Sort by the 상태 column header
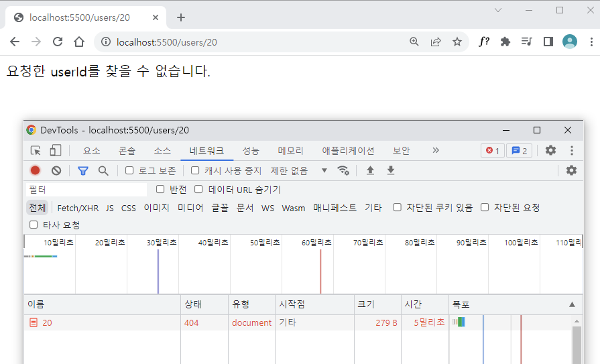This screenshot has width=600, height=364. tap(204, 304)
